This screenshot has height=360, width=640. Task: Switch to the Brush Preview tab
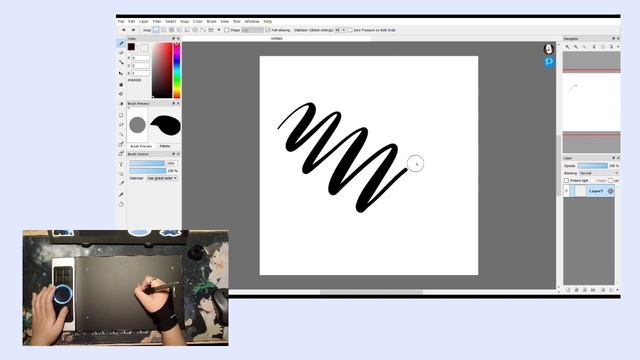click(141, 146)
